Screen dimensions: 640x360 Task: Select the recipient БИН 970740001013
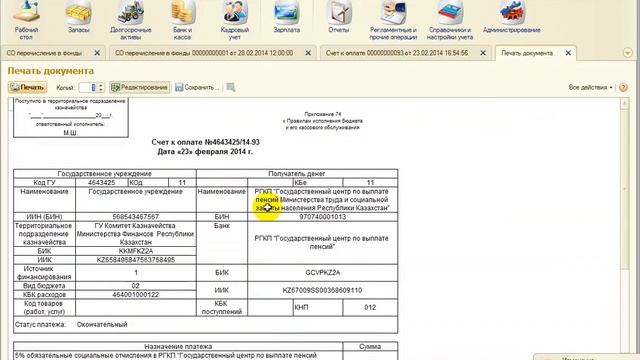322,217
